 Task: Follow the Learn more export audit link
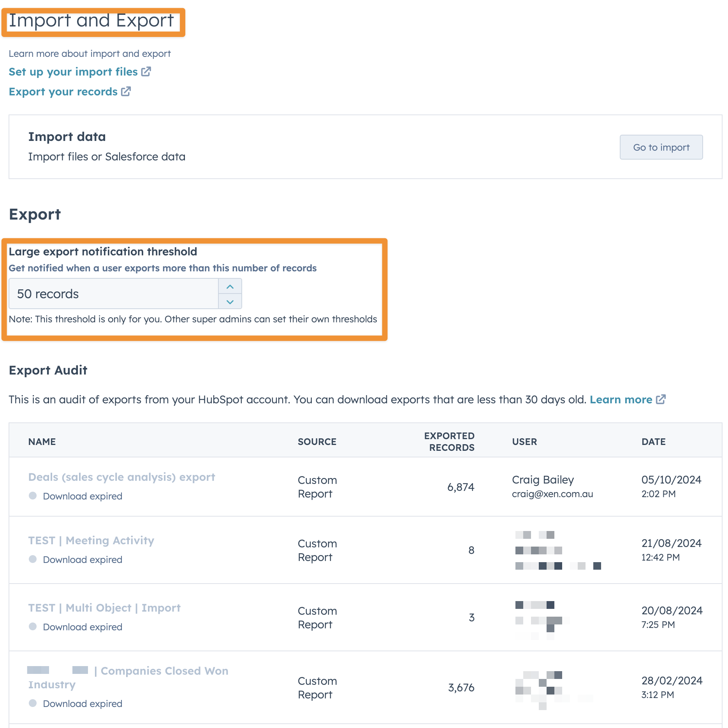tap(621, 400)
